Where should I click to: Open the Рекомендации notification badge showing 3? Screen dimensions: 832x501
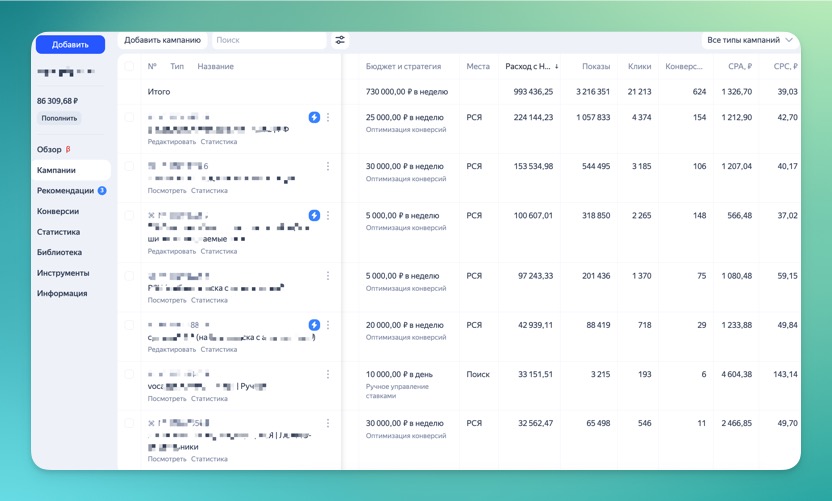[x=102, y=191]
